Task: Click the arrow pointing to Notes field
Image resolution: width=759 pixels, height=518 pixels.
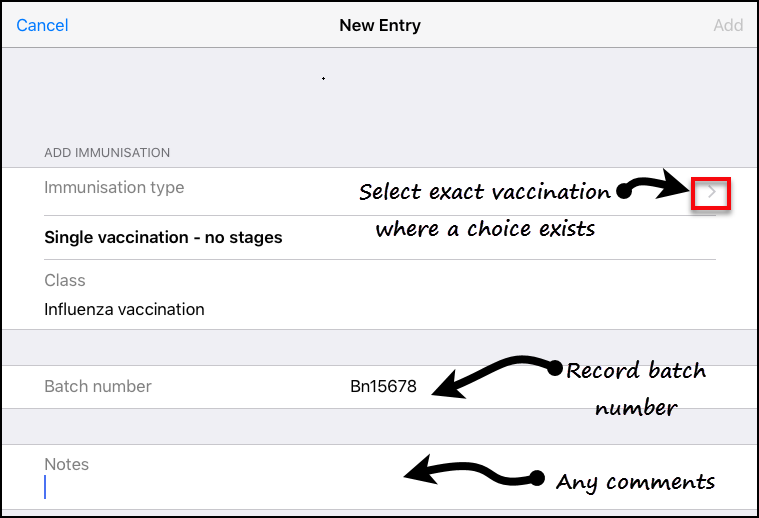Action: tap(468, 470)
